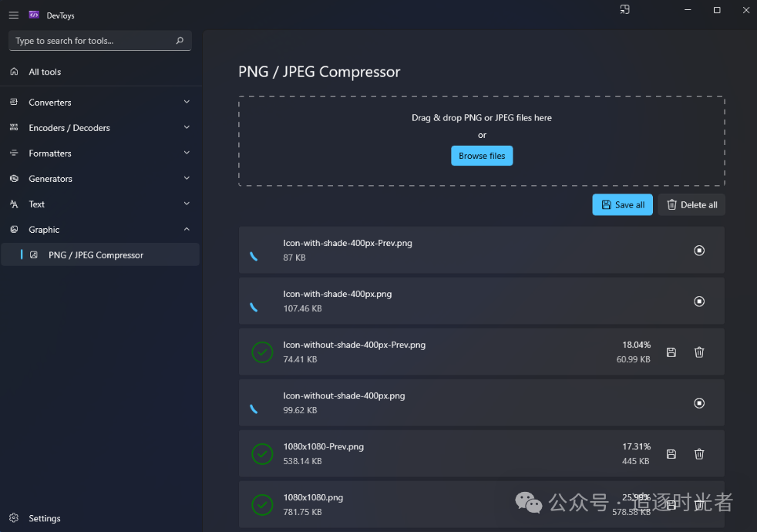757x532 pixels.
Task: Click the PNG / JPEG Compressor image icon
Action: tap(34, 255)
